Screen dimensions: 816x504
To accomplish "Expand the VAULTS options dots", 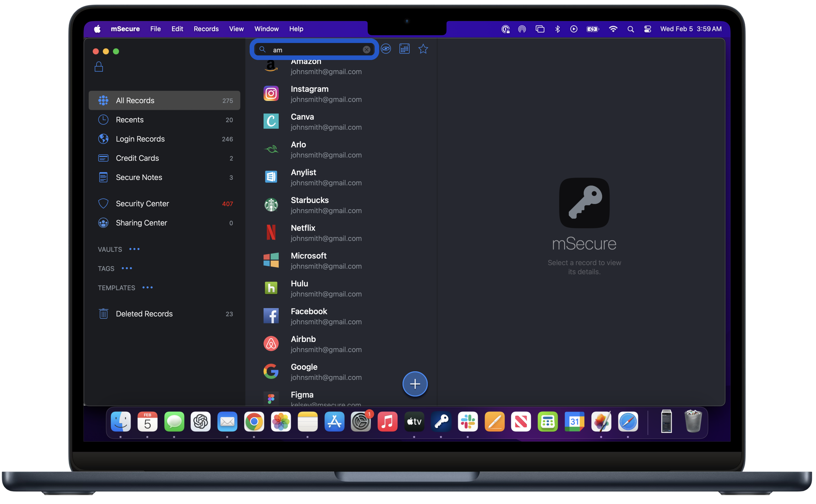I will 134,249.
